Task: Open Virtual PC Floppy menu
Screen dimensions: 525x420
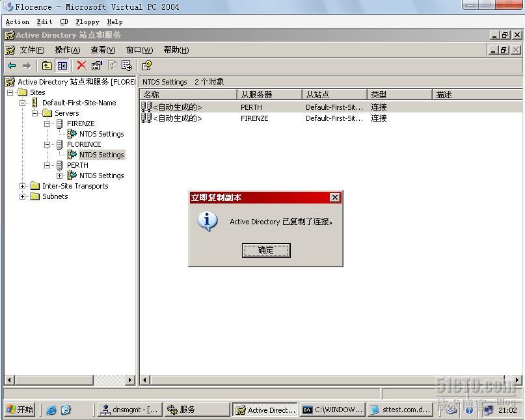Action: click(x=87, y=21)
